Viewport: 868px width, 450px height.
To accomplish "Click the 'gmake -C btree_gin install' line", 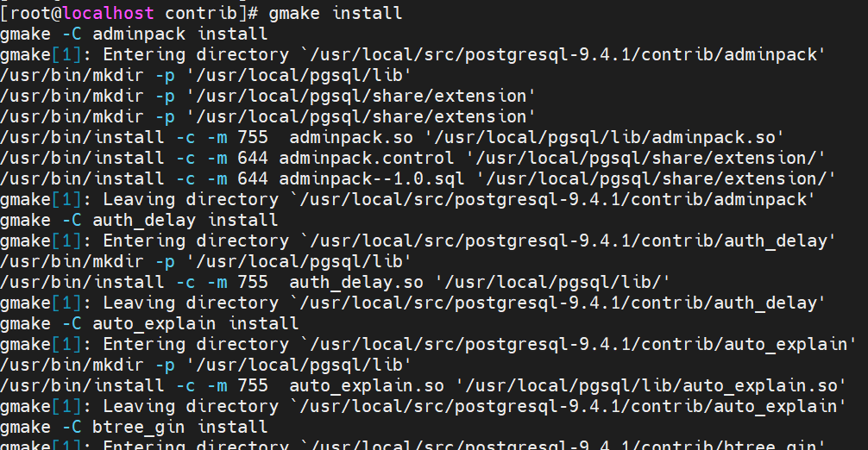I will coord(134,427).
